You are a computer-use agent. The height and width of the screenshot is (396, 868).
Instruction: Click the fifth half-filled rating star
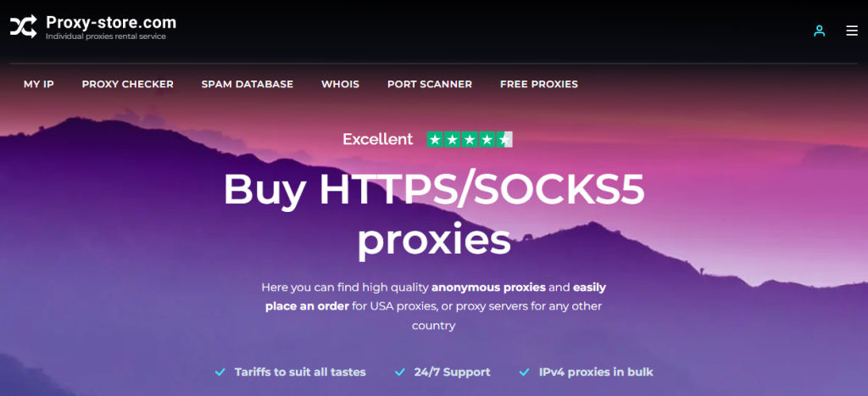504,140
